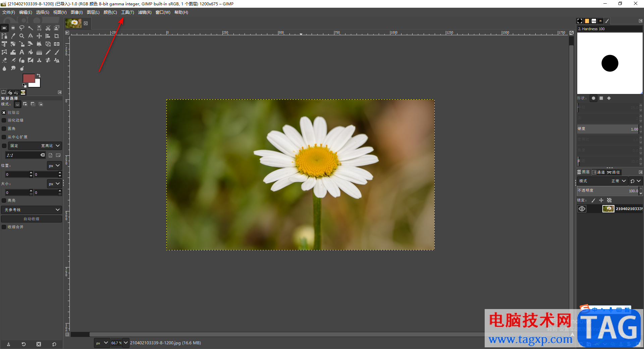Open the tool options tab menu arrow

(x=60, y=92)
